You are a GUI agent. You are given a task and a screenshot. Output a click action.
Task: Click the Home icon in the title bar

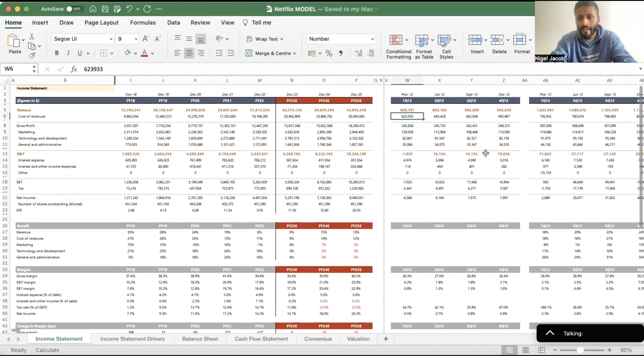point(93,9)
